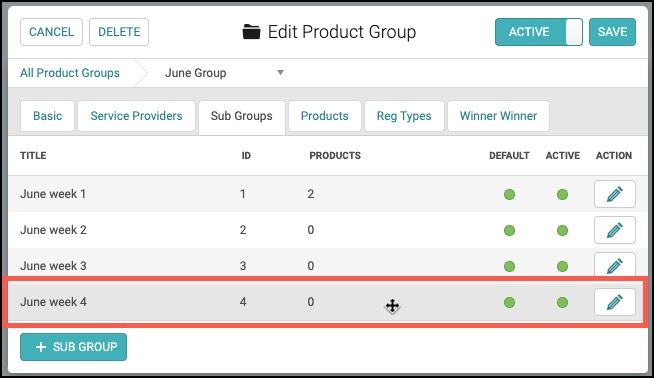This screenshot has width=654, height=378.
Task: Switch to Winner Winner tab
Action: 498,116
